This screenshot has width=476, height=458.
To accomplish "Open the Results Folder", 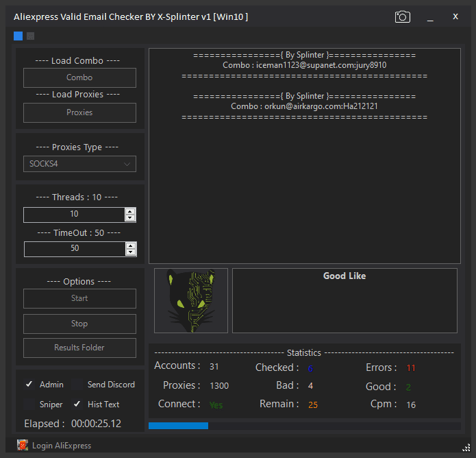I will point(79,348).
